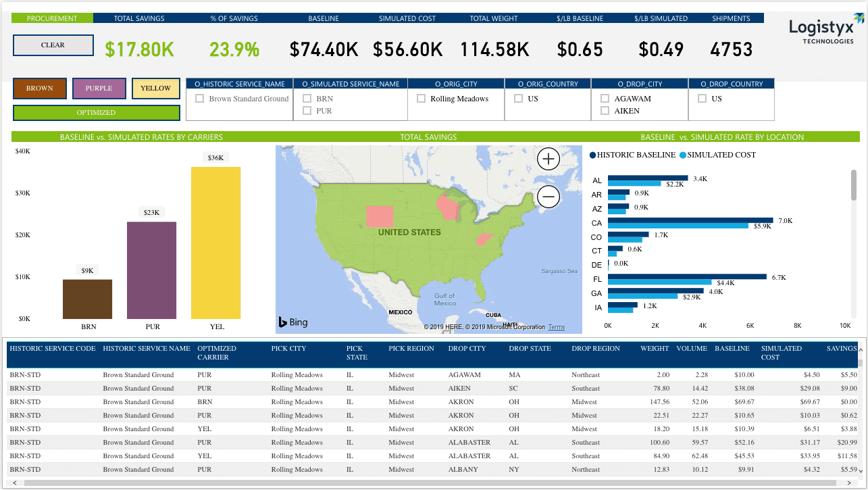Click the yellow YEL bar in chart
This screenshot has width=868, height=490.
216,243
